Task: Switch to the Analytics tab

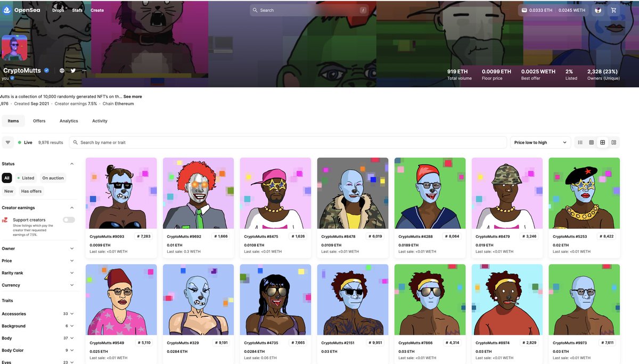Action: coord(69,121)
